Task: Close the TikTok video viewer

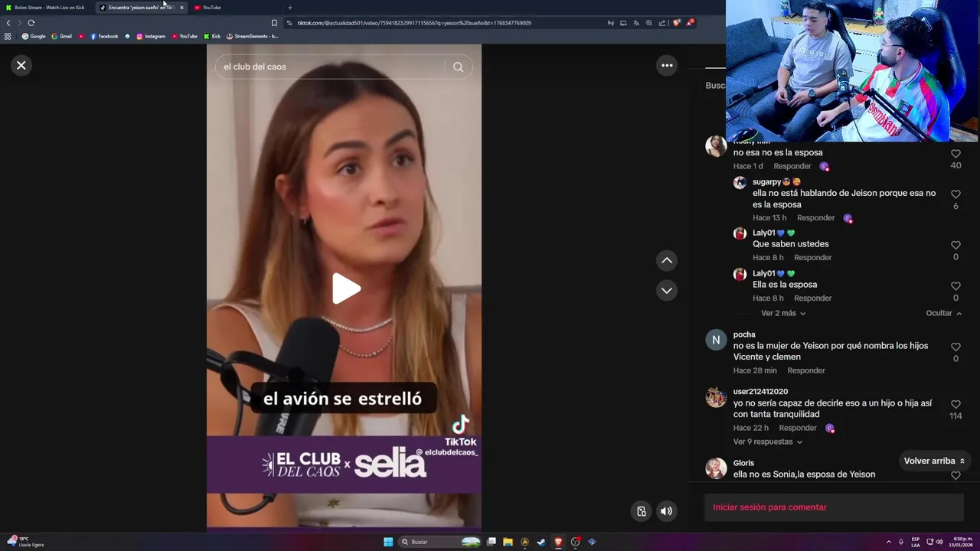Action: [x=21, y=66]
